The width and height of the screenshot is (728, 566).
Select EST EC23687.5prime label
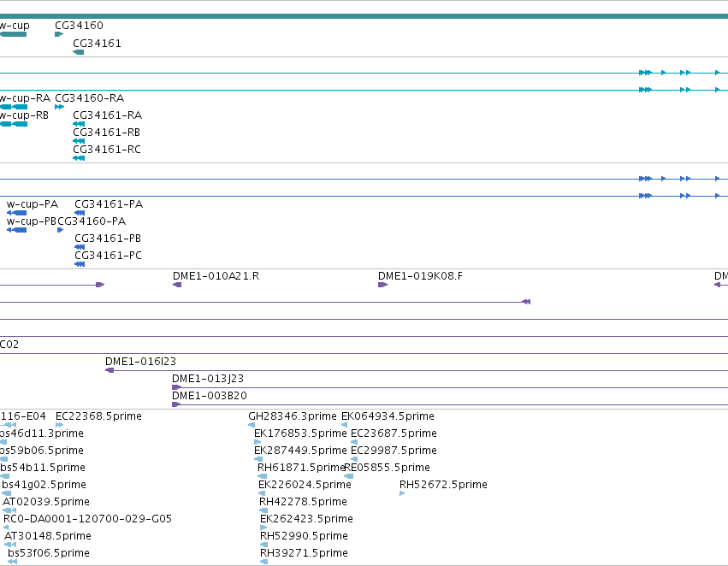394,433
